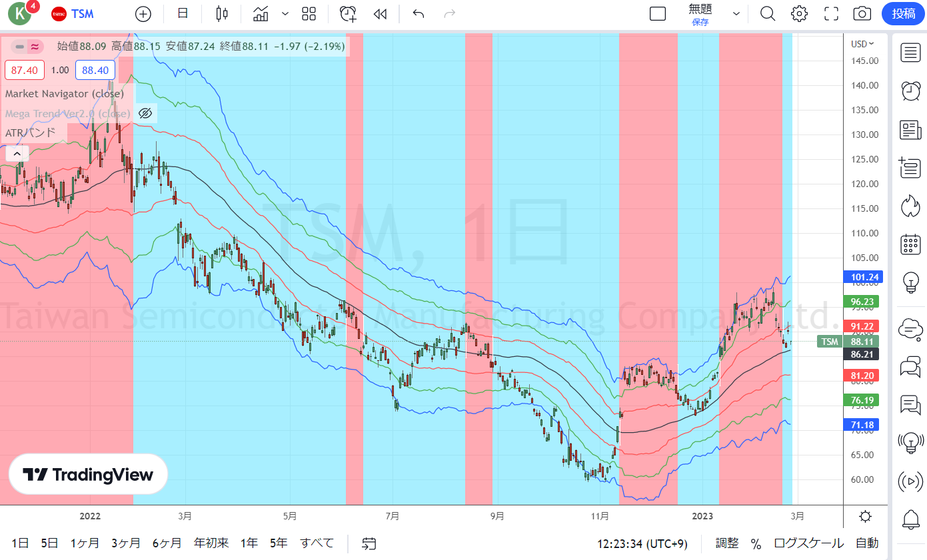
Task: Create an alert with the alarm clock icon
Action: pyautogui.click(x=347, y=13)
